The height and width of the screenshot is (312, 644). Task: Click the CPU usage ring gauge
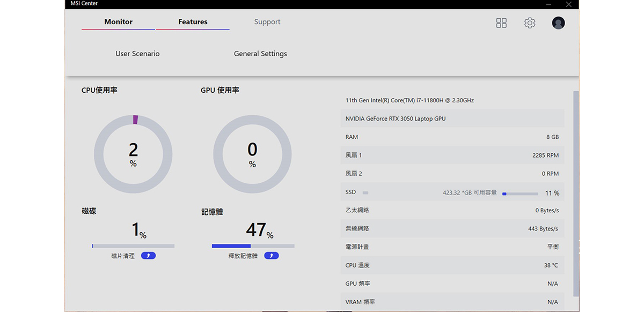click(x=133, y=154)
